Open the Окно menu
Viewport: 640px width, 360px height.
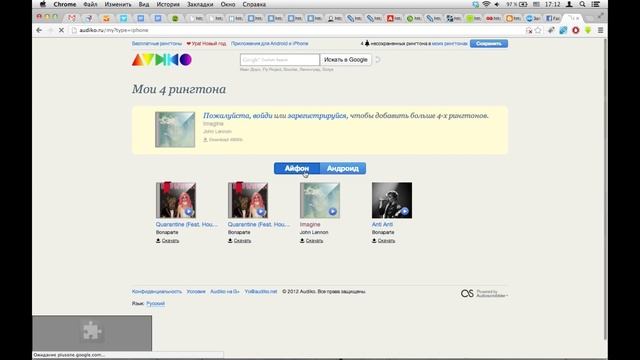click(228, 4)
